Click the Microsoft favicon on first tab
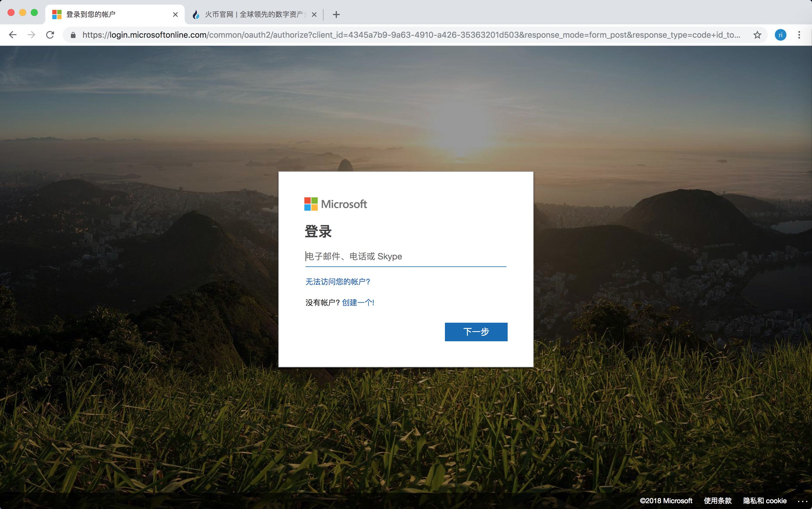812x509 pixels. 57,15
